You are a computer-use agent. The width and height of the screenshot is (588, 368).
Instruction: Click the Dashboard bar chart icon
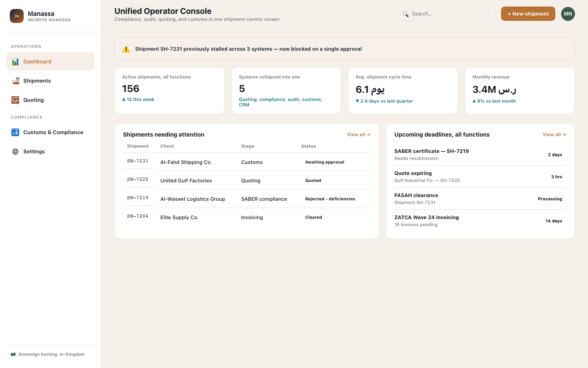(15, 62)
